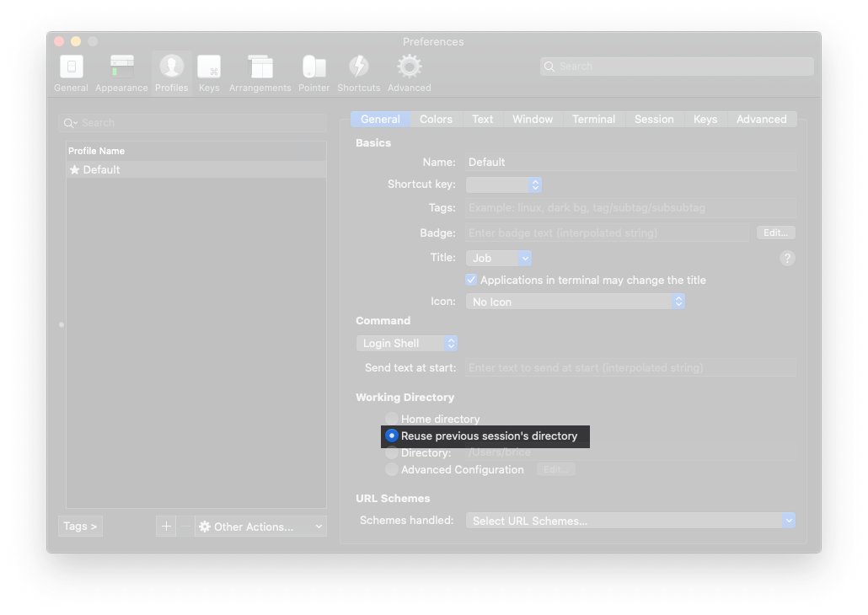Click the Tags input field
This screenshot has width=868, height=615.
point(630,207)
